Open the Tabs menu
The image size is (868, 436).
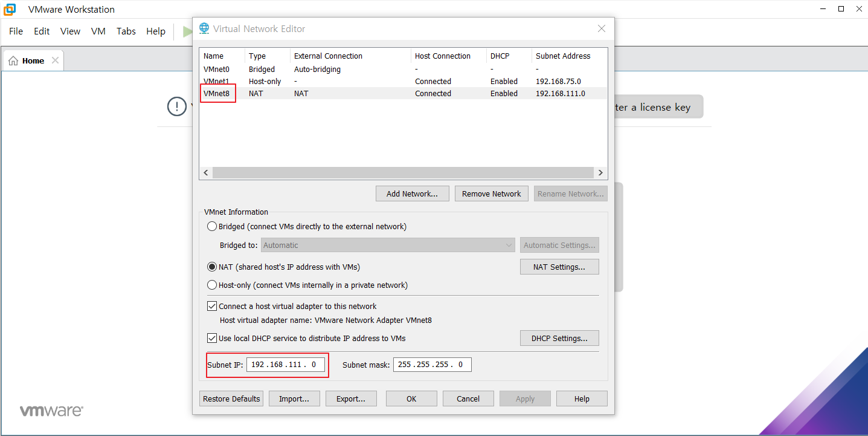126,31
